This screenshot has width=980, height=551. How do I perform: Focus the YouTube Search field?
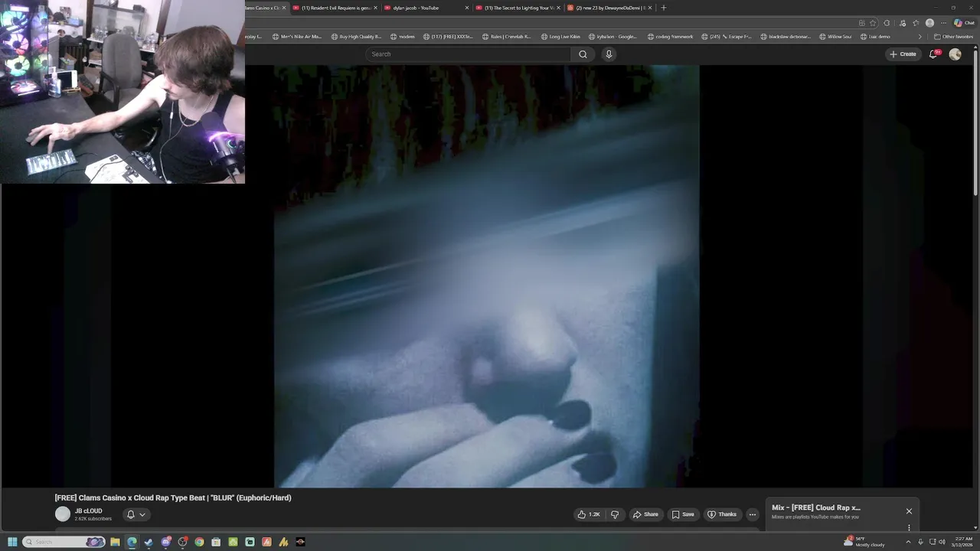click(469, 54)
